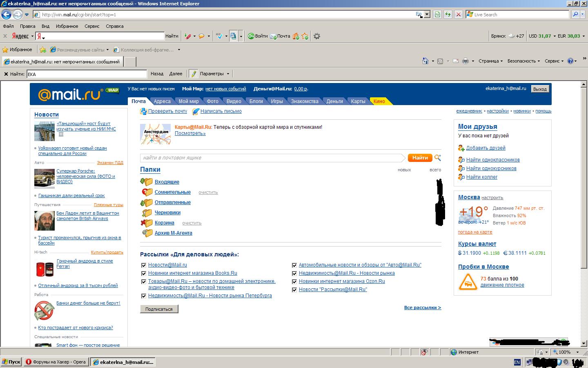588x368 pixels.
Task: Click the Подписаться button
Action: click(159, 309)
